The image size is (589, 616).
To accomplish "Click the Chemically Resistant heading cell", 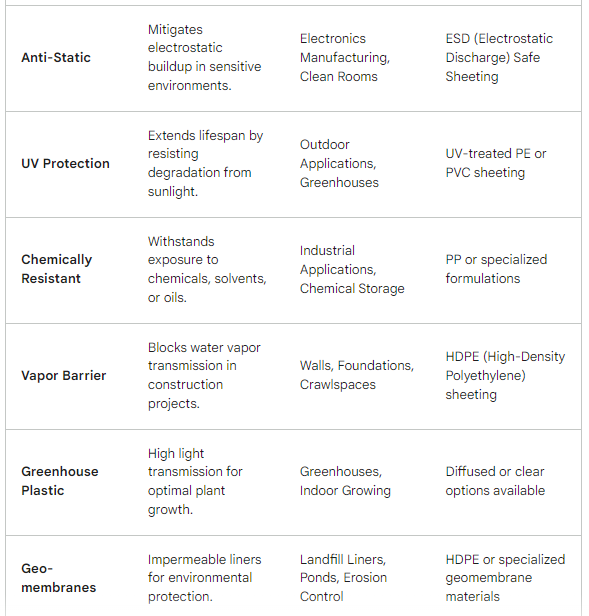I will click(x=57, y=269).
